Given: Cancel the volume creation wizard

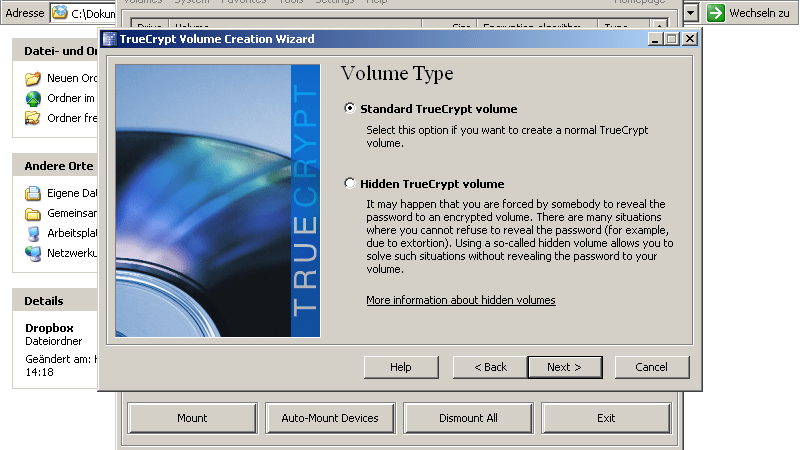Looking at the screenshot, I should (652, 367).
